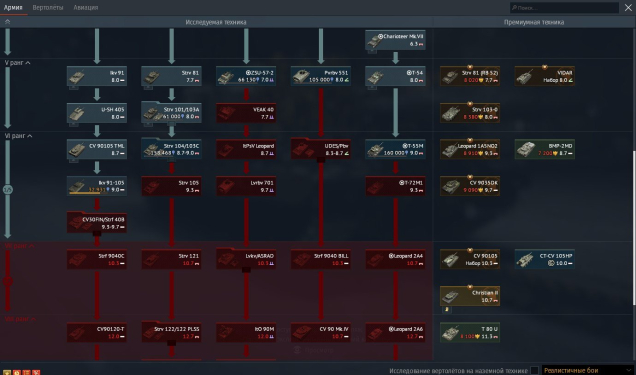Switch to the Вертолёты tab
Screen dimensions: 636x375
click(48, 7)
